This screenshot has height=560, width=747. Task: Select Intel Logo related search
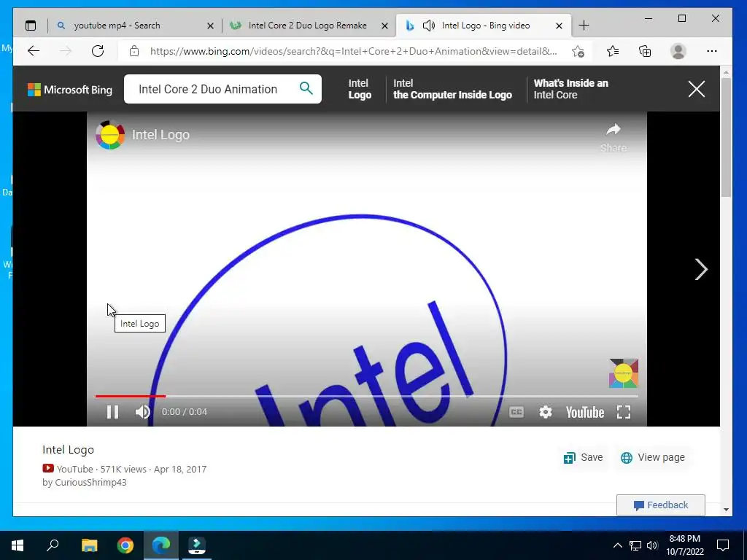360,89
